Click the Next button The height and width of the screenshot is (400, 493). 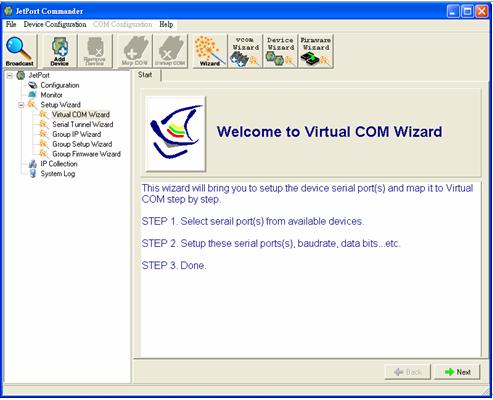click(x=457, y=372)
